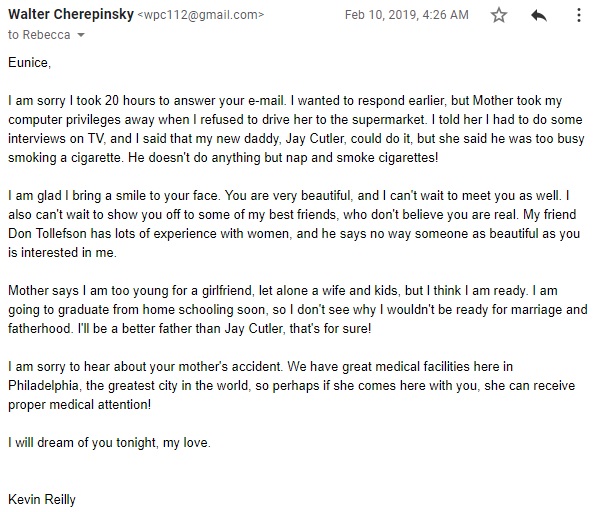593x512 pixels.
Task: Click the word 'e-mail' in first sentence
Action: coord(265,101)
